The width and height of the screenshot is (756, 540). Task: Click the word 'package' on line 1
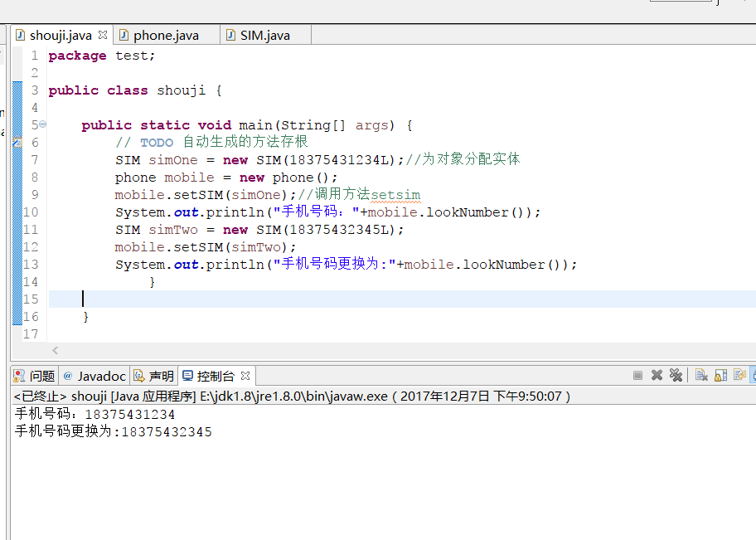click(x=78, y=56)
